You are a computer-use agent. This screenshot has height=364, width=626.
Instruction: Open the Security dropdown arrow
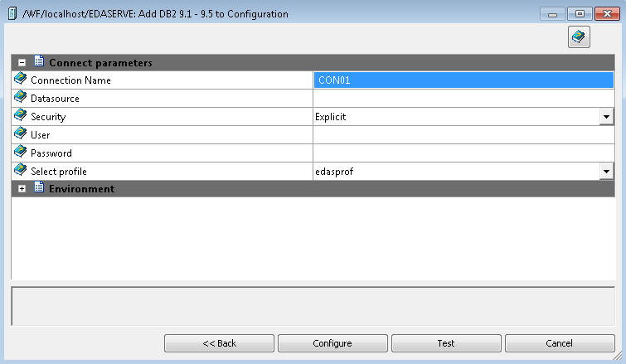pyautogui.click(x=606, y=117)
